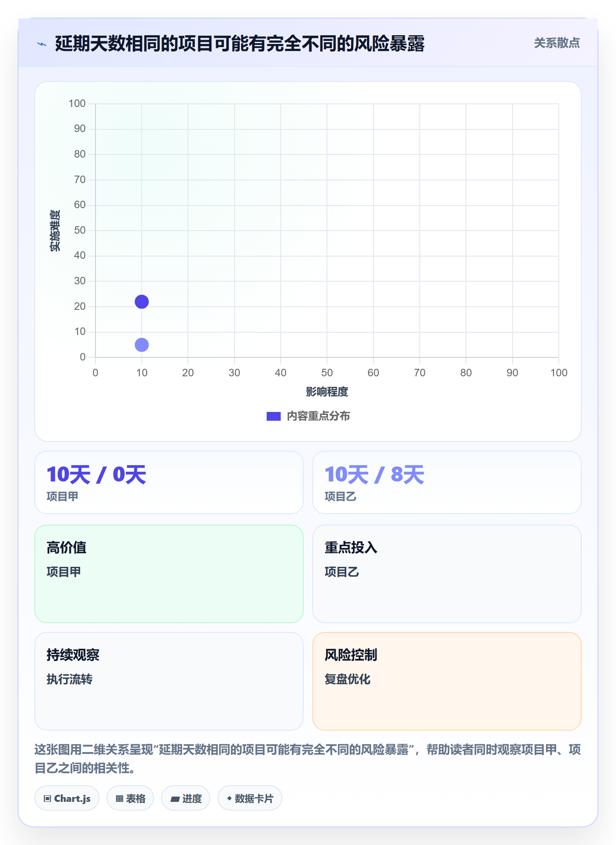Click the y-axis tick label 60

(80, 205)
